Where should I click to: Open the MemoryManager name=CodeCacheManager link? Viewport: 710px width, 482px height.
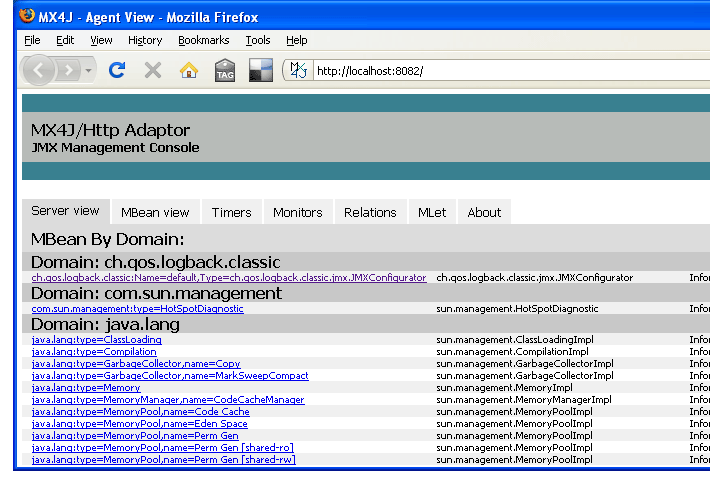tap(168, 400)
